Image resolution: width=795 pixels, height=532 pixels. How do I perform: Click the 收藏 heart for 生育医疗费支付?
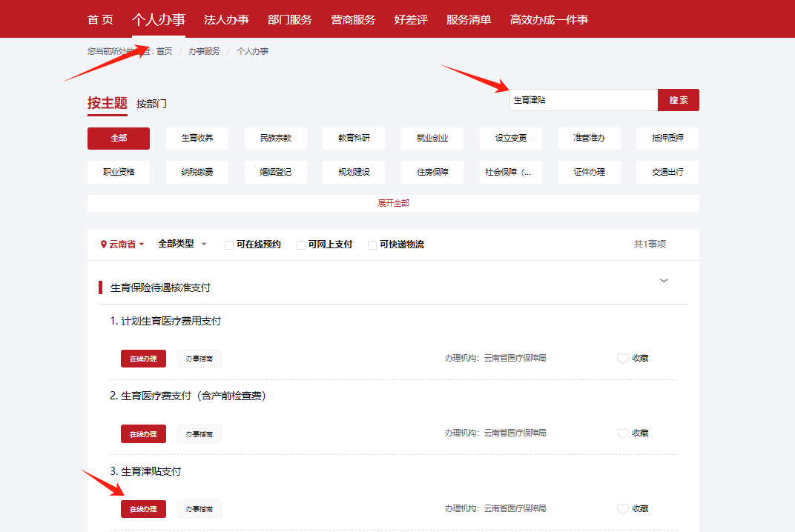point(623,433)
